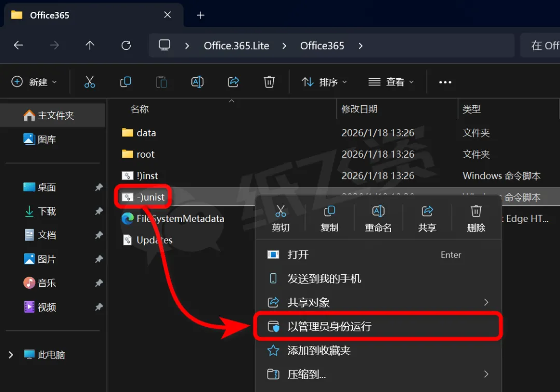
Task: Click the toolbar Rename icon
Action: pos(198,82)
